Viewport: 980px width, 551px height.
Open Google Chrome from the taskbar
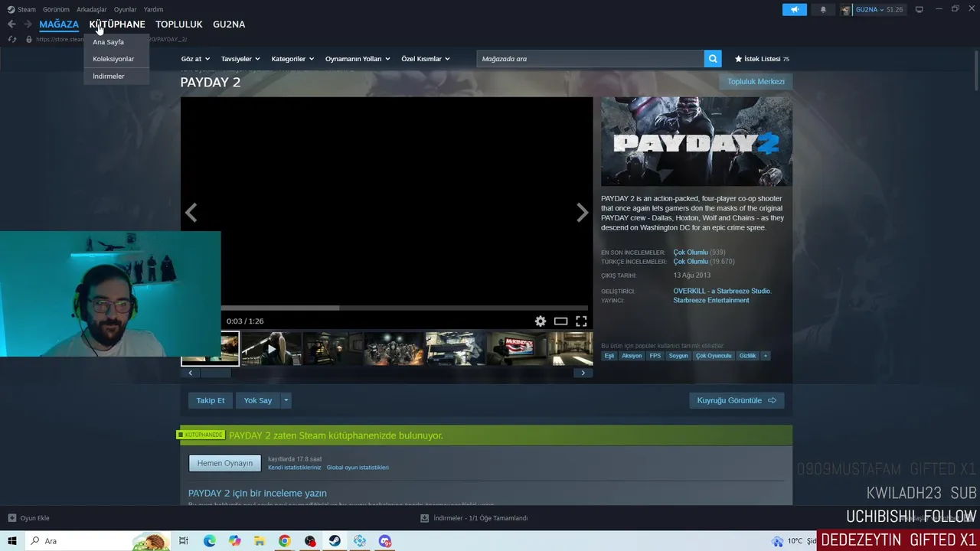coord(285,541)
